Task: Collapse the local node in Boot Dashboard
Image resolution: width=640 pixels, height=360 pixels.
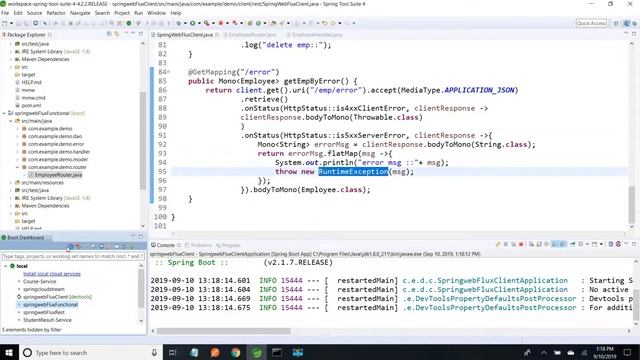Action: pos(5,266)
